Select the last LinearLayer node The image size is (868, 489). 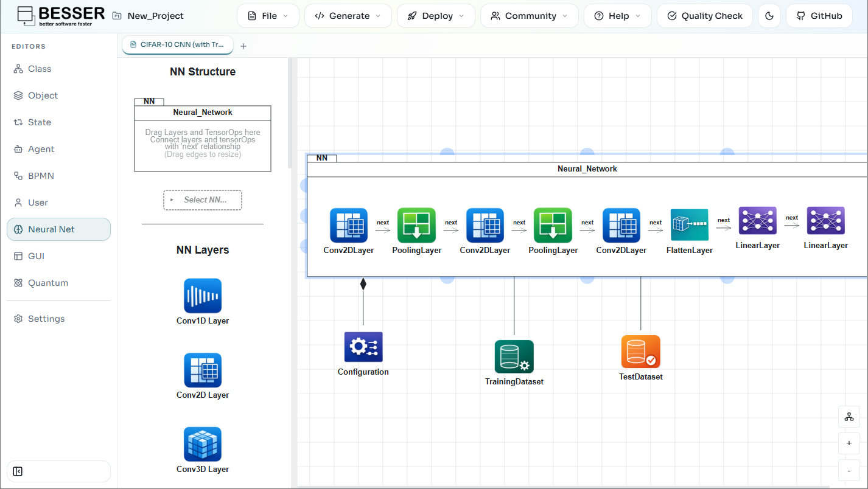click(826, 221)
